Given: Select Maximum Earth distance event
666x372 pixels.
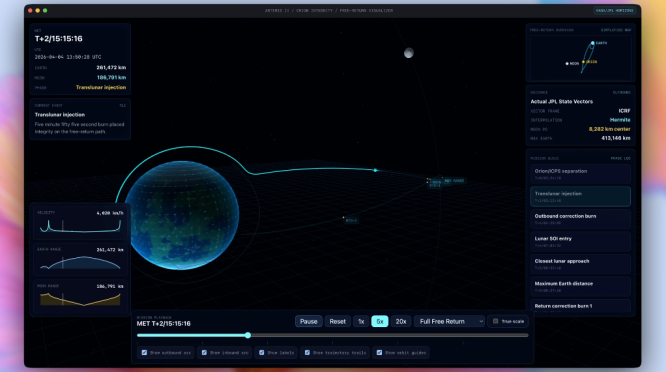Looking at the screenshot, I should (x=580, y=287).
